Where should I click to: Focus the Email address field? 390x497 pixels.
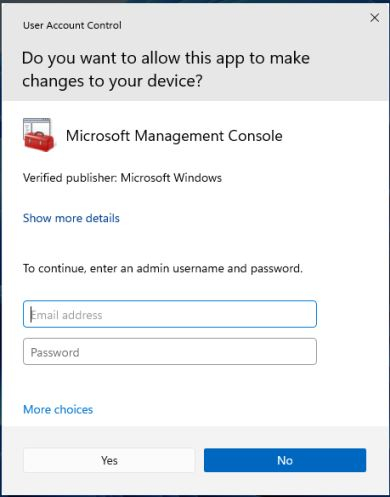point(170,314)
